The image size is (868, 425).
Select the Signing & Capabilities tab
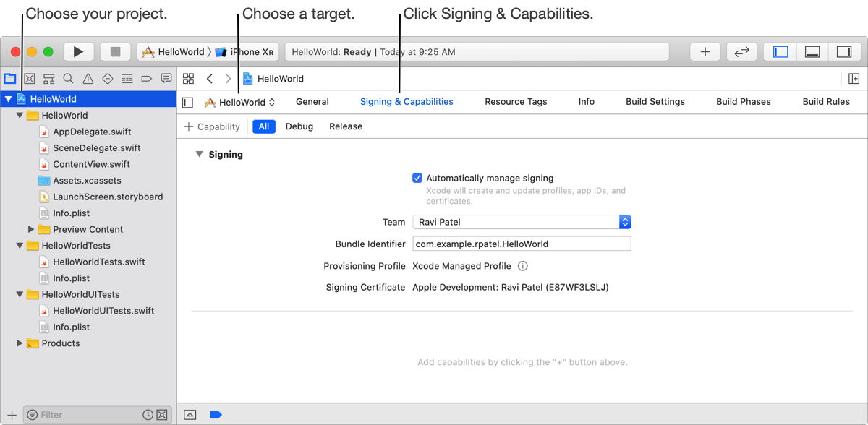coord(407,102)
